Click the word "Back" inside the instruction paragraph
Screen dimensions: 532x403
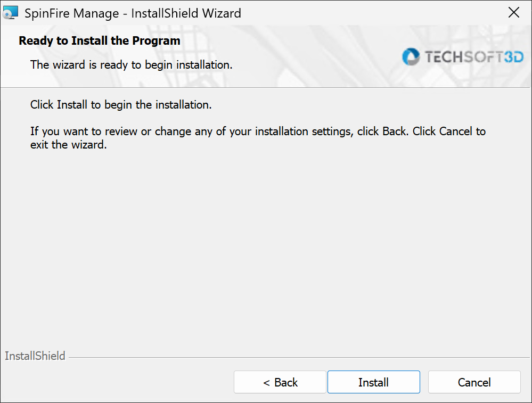pyautogui.click(x=394, y=131)
